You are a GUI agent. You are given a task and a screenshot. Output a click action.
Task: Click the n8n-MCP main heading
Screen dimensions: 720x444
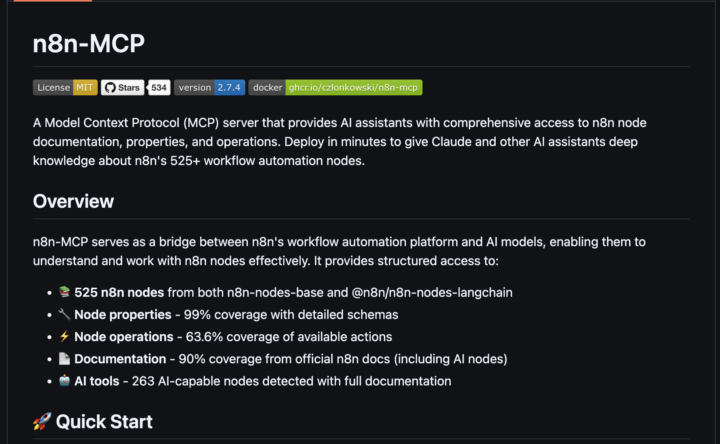tap(89, 46)
